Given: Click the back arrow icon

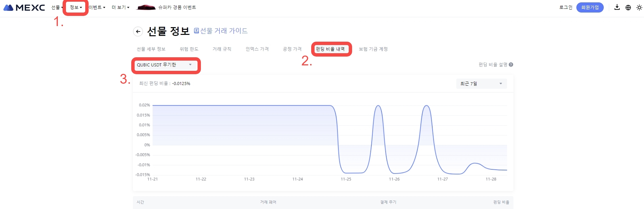Looking at the screenshot, I should tap(138, 32).
